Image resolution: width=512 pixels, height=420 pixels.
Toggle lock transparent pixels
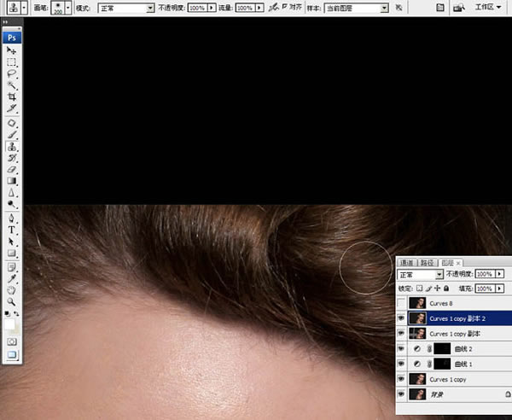tap(420, 289)
